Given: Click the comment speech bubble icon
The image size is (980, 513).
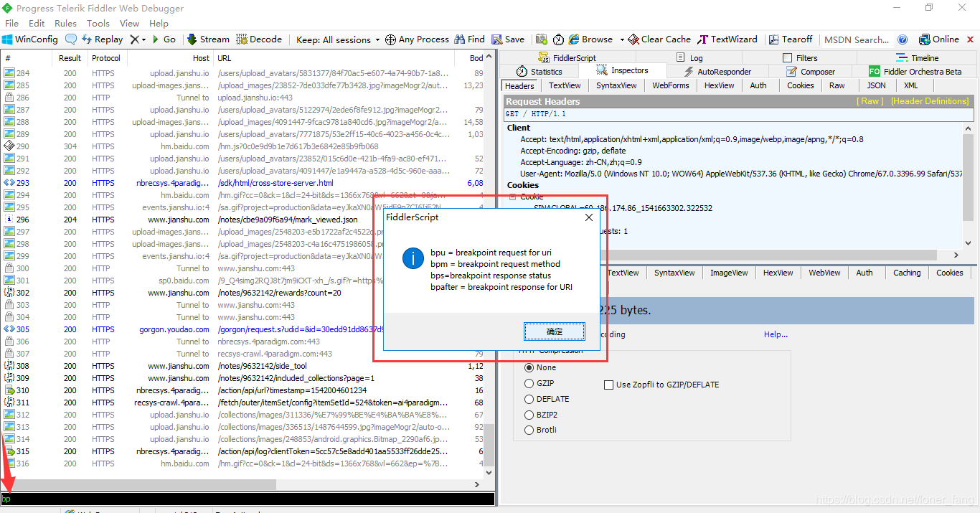Looking at the screenshot, I should point(71,39).
